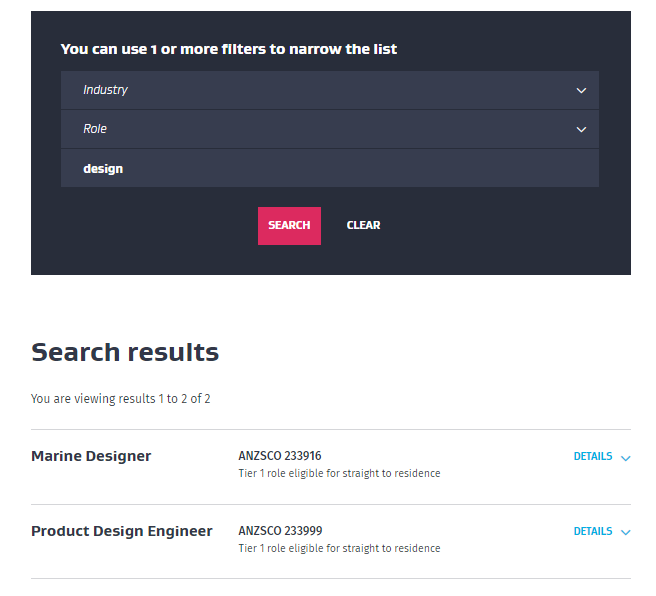Select the Product Design Engineer result title

121,531
